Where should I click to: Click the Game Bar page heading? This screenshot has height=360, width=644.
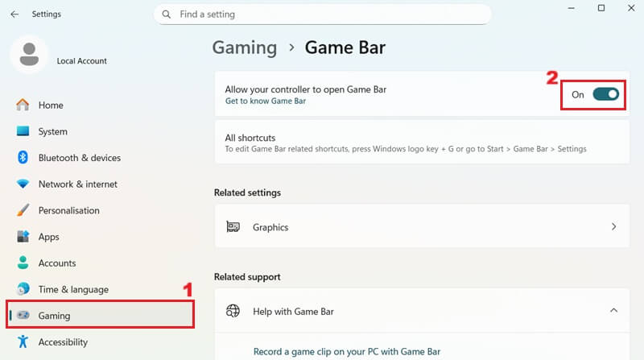345,48
